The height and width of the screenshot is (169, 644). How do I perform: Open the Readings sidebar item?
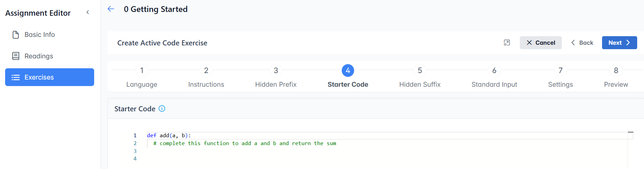(39, 56)
